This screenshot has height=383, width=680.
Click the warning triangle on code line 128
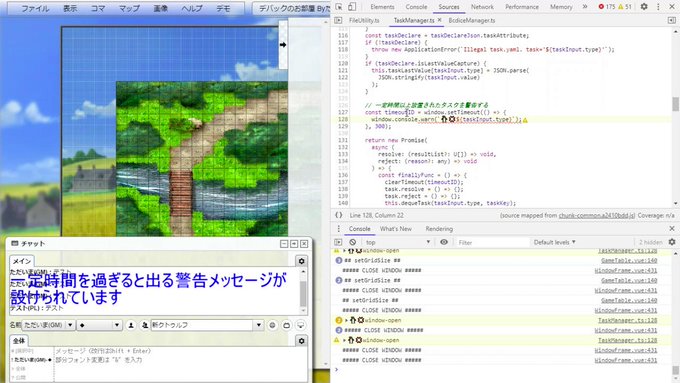[525, 120]
